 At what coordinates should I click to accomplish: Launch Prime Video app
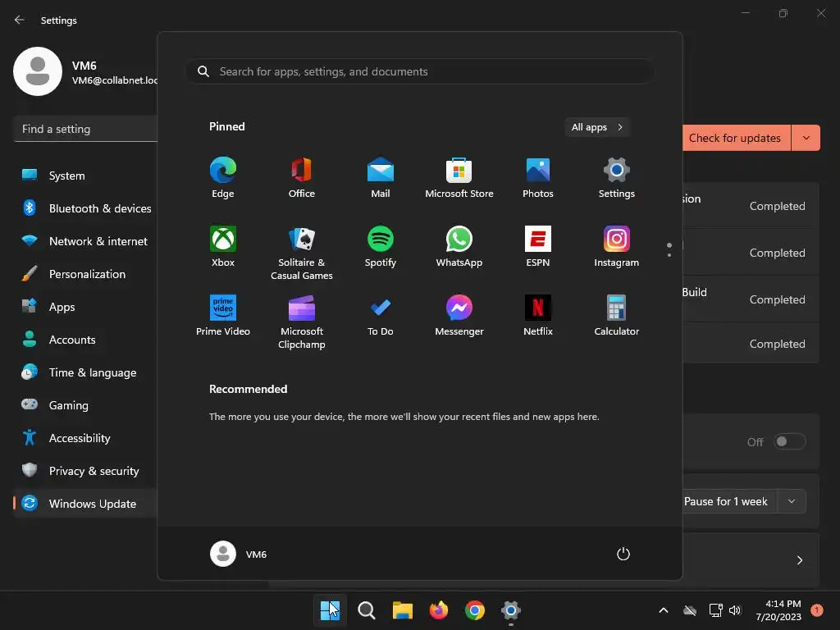[223, 316]
